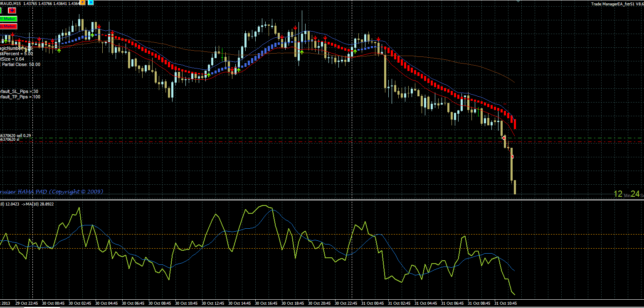Screen dimensions: 644x308
Task: Click the 30 Oct 16:45 time axis label
Action: tap(266, 303)
